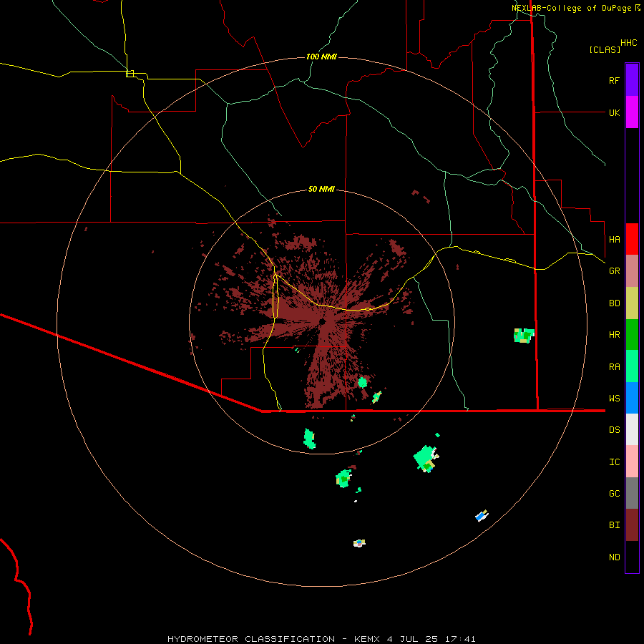
Task: Click the [CLAS] units label
Action: click(605, 49)
